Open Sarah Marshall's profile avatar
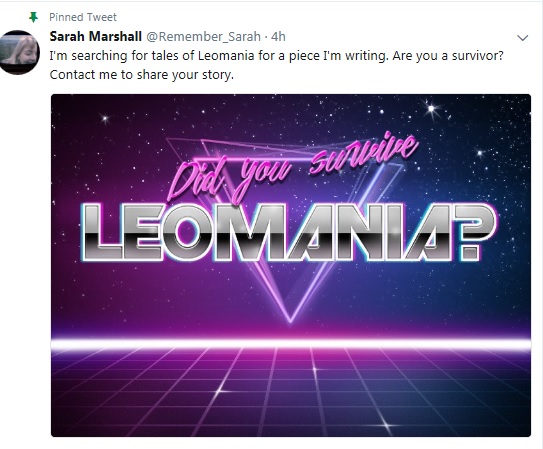Image resolution: width=543 pixels, height=449 pixels. (19, 52)
